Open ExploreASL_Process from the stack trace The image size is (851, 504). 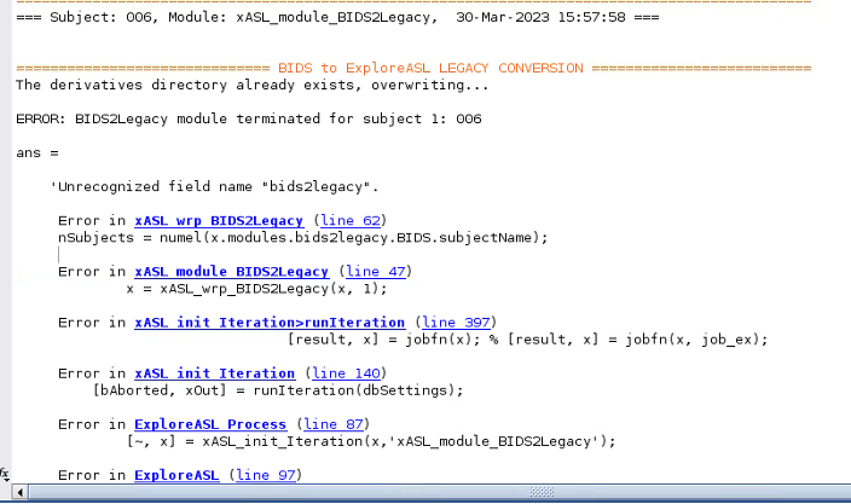pyautogui.click(x=211, y=424)
